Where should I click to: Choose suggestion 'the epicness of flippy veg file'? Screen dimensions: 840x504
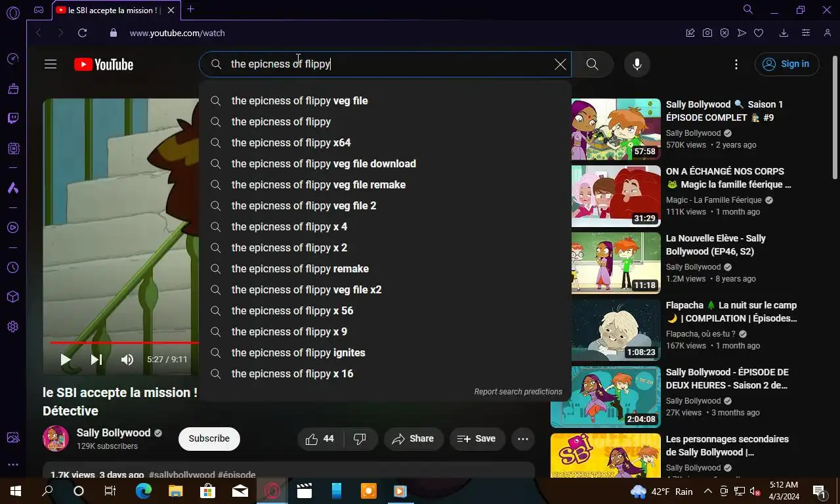tap(385, 101)
